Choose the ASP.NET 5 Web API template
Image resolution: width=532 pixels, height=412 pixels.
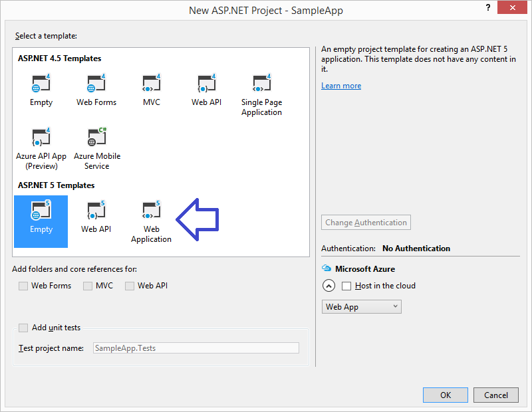(96, 217)
